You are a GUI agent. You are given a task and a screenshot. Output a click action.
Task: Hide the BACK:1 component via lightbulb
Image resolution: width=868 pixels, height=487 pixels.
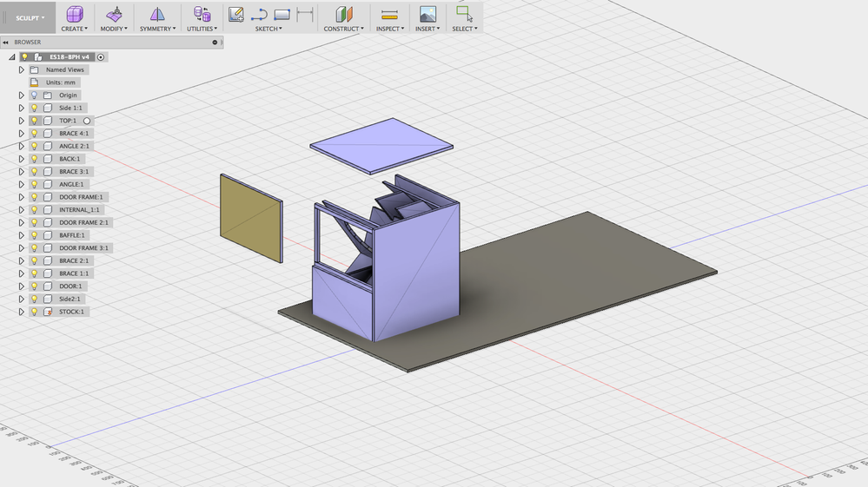[35, 159]
